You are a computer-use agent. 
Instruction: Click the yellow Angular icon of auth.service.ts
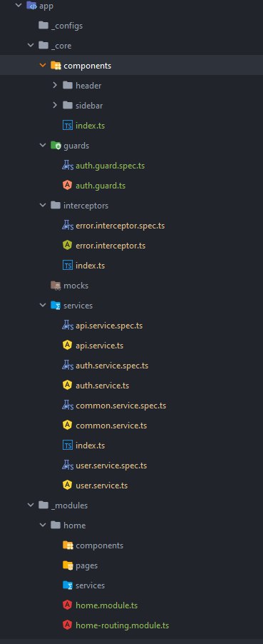(68, 386)
